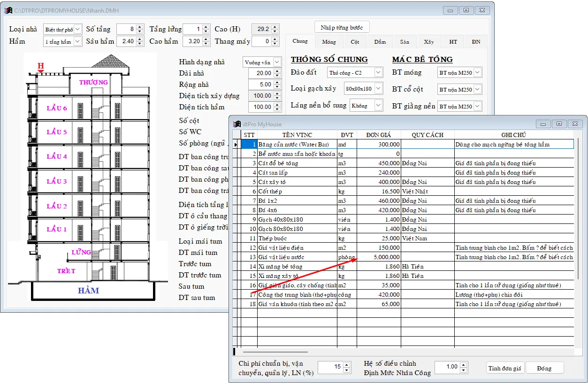Expand the Hình dạng nhà dropdown

(277, 62)
